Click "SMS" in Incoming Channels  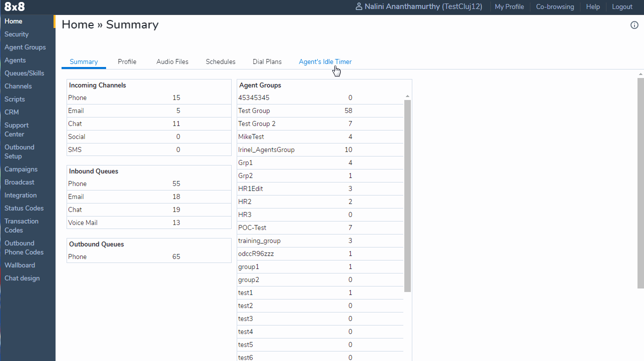(75, 149)
